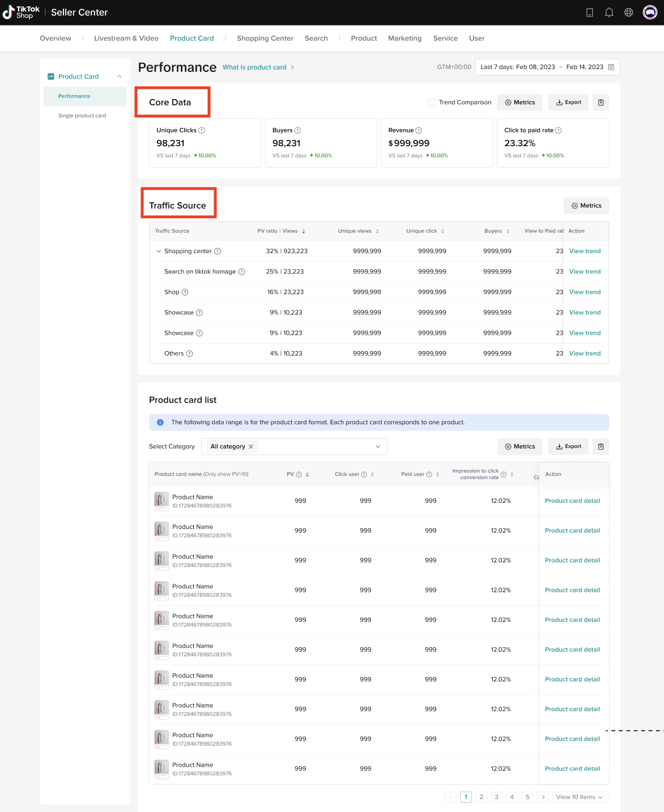Click help icon beside Revenue

[419, 130]
